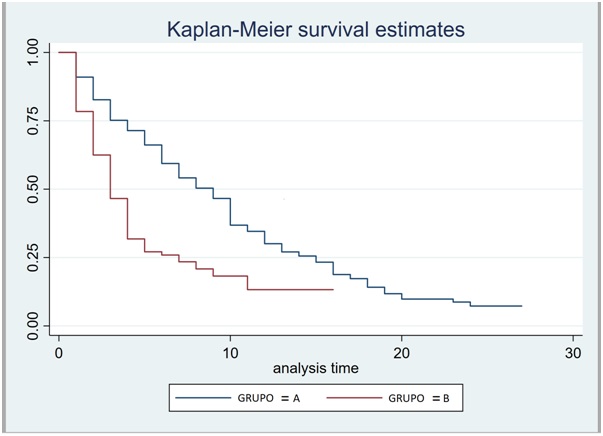The image size is (603, 436).
Task: Click the 0.00 y-axis tick label
Action: tap(32, 324)
